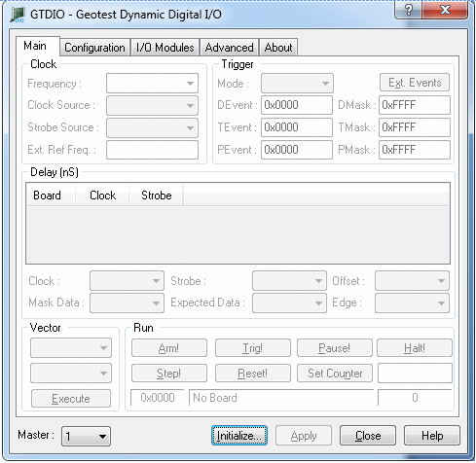
Task: Click the Execute button
Action: tap(71, 398)
